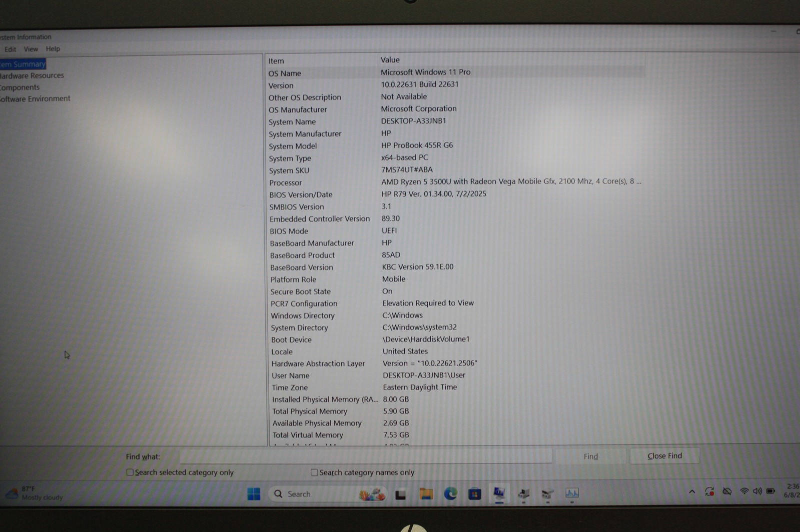
Task: Click the Time Zone value Eastern Daylight Time
Action: 420,387
